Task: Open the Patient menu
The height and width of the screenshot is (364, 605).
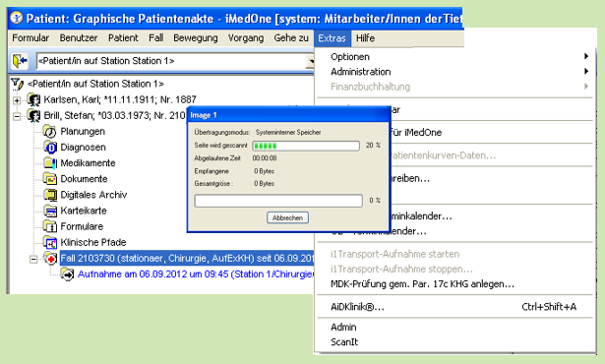Action: (x=123, y=37)
